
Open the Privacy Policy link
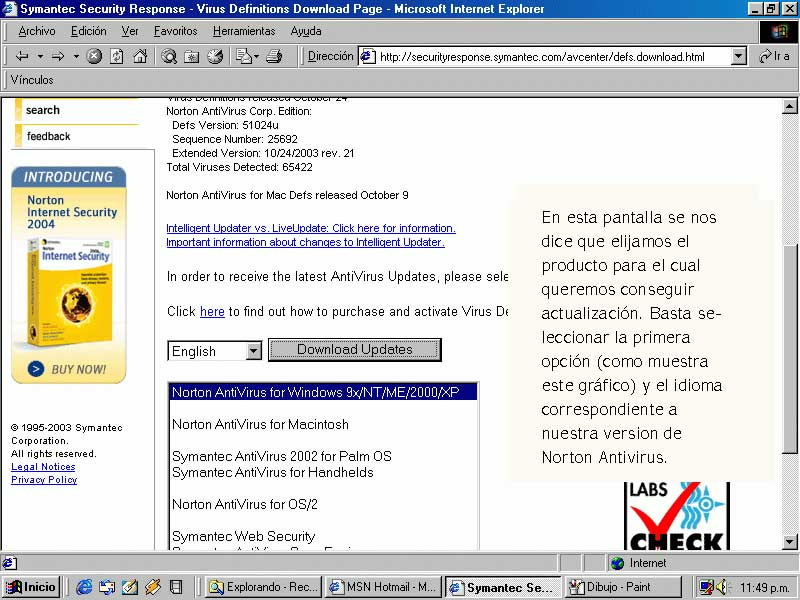click(44, 480)
